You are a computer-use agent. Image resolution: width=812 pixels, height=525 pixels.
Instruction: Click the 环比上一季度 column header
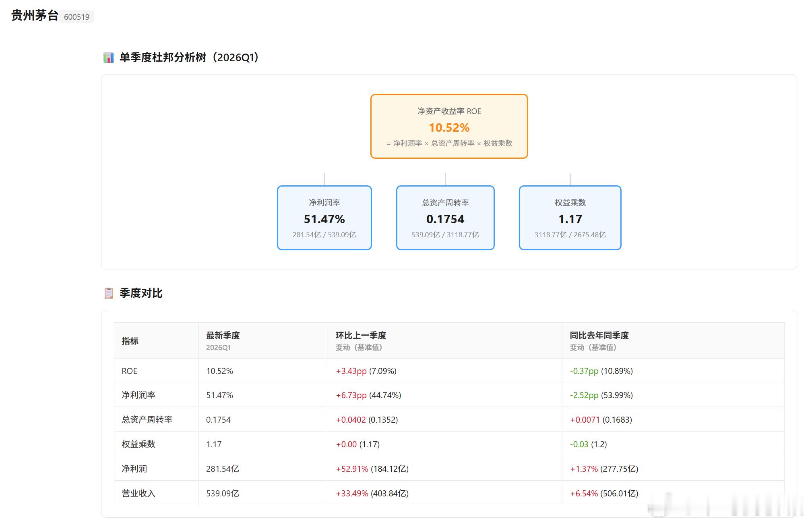(361, 335)
